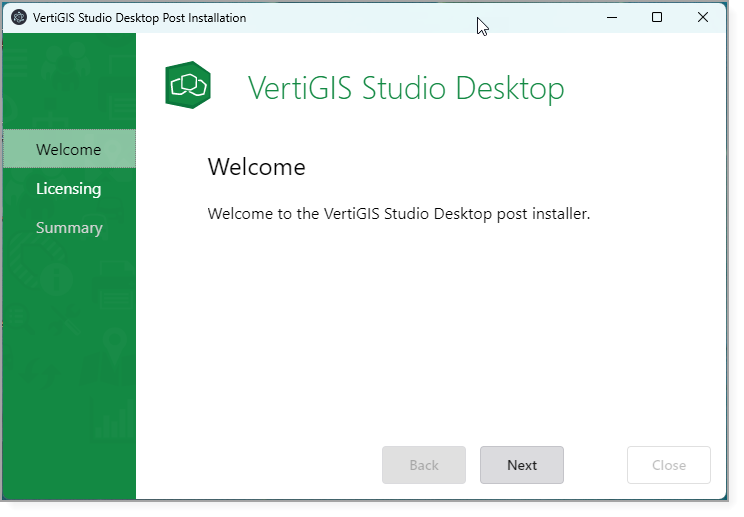Click the window title text in the title bar
This screenshot has width=744, height=517.
coord(139,18)
